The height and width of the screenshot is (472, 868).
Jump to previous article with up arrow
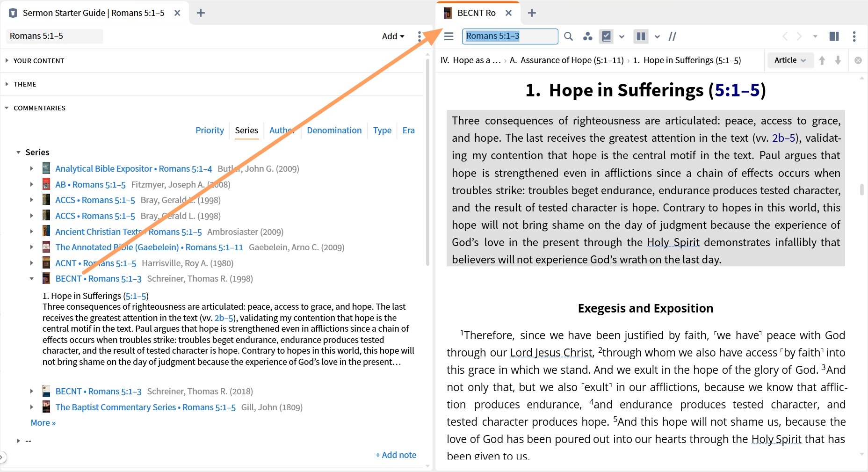822,60
